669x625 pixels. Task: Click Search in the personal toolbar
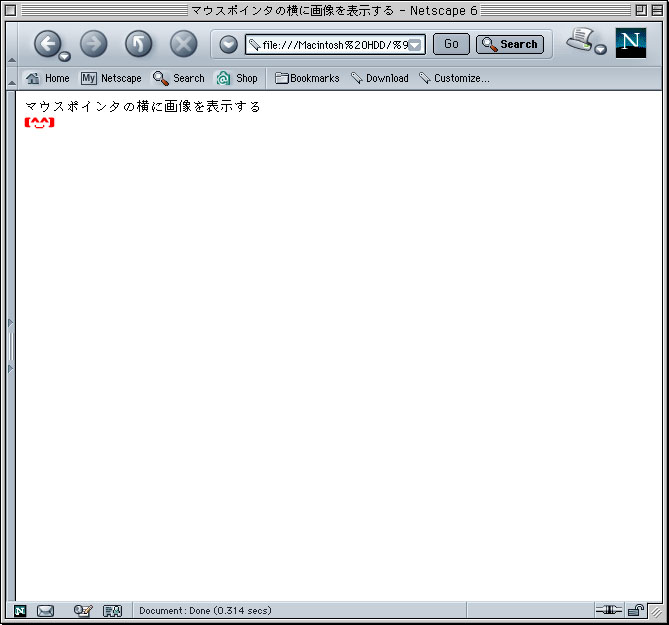179,78
